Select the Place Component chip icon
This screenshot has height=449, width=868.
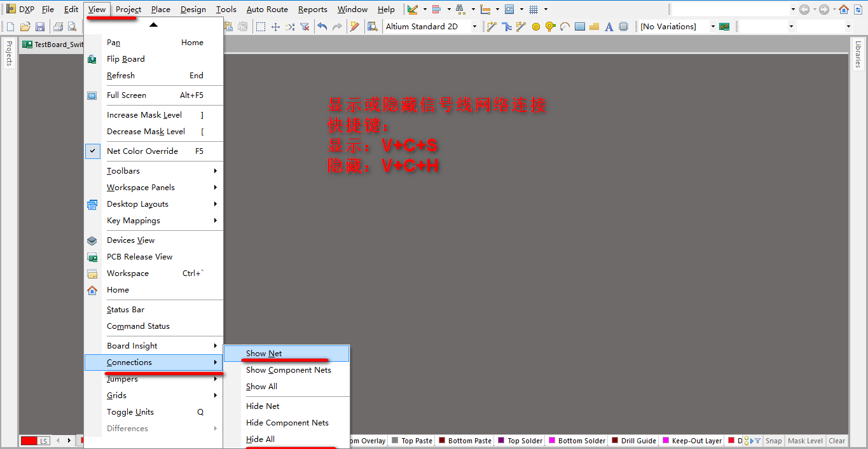click(623, 27)
